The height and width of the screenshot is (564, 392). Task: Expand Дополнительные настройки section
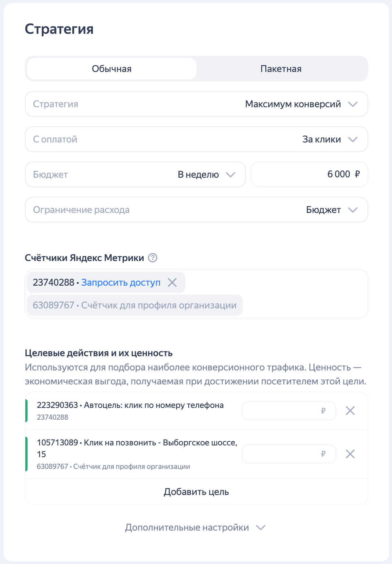(x=187, y=528)
